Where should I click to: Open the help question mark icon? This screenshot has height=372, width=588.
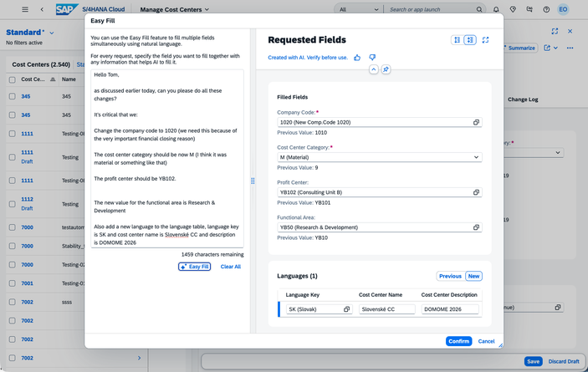pos(546,9)
